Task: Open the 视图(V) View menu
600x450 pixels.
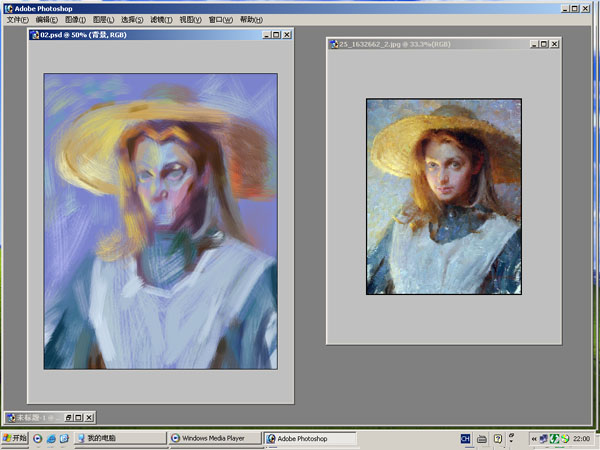Action: coord(191,20)
